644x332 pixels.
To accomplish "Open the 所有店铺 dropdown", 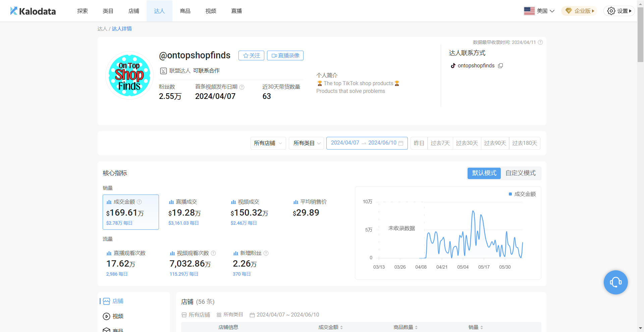I will pyautogui.click(x=268, y=143).
